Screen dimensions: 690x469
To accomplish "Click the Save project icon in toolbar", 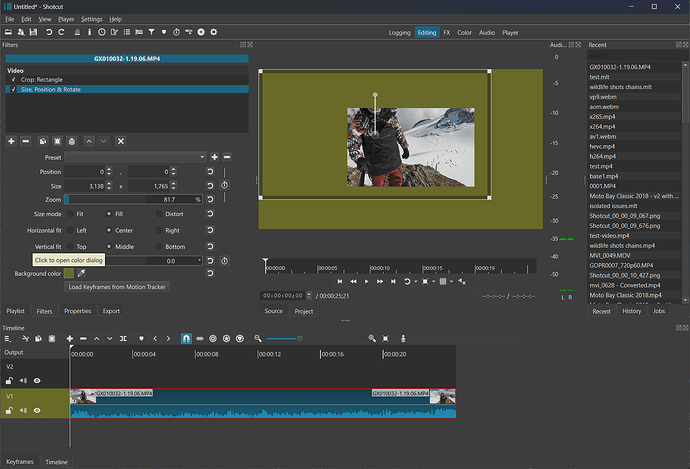I will tap(34, 33).
